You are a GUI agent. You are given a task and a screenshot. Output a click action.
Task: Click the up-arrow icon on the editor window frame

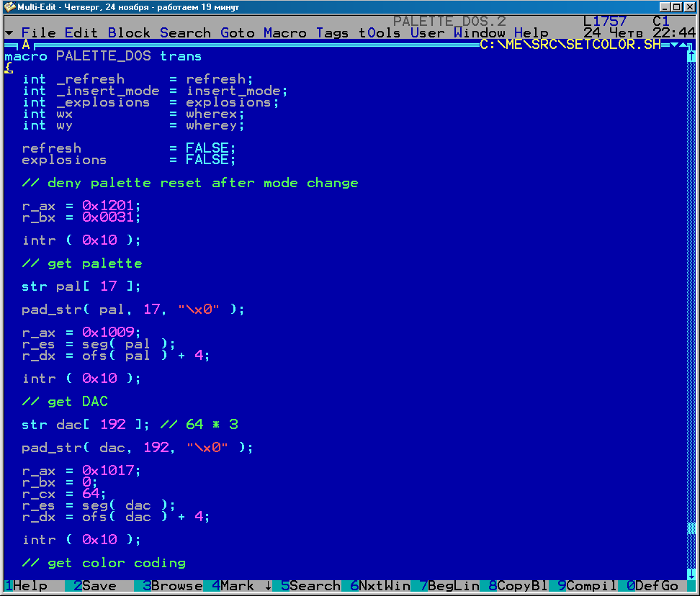[683, 45]
